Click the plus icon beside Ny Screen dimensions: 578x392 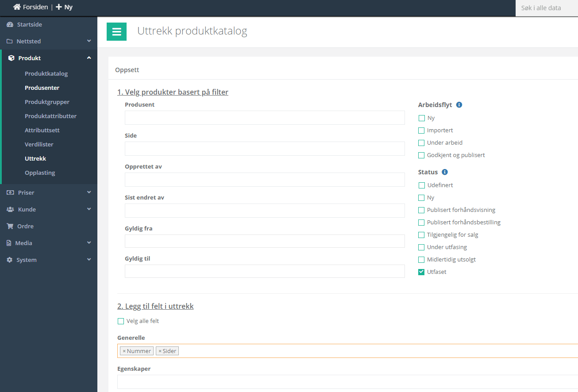point(59,7)
